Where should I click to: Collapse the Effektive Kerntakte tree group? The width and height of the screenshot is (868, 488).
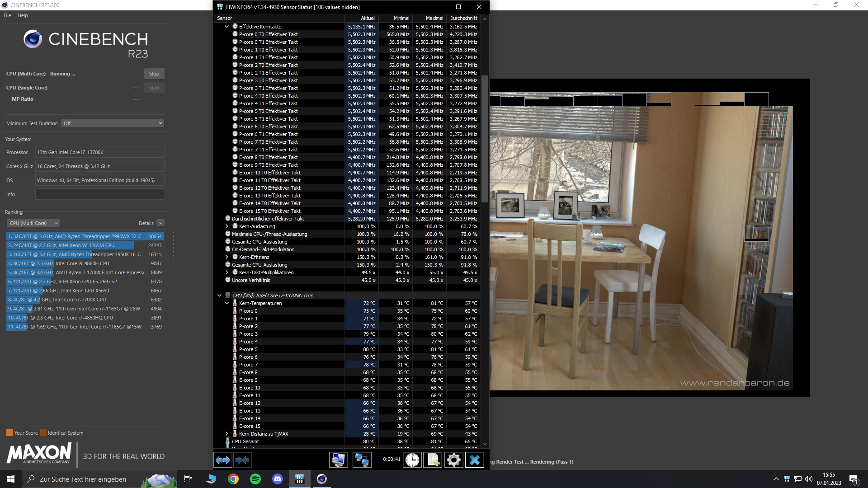coord(227,27)
